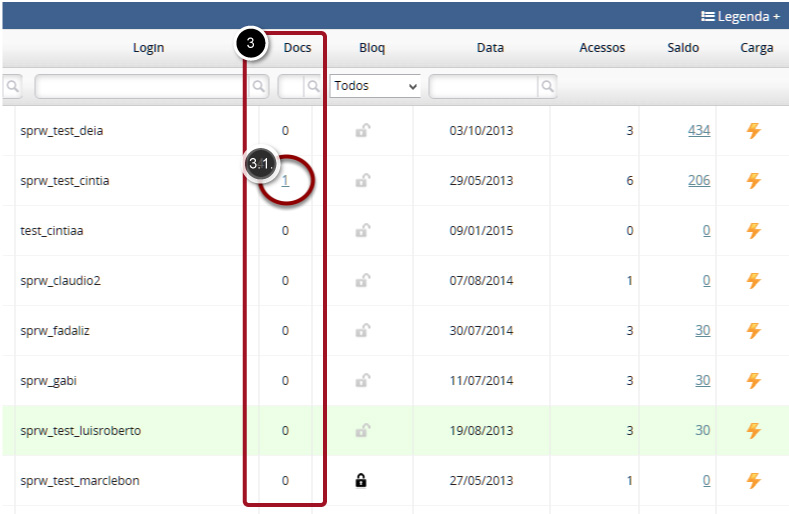Toggle the unlocked padlock for sprw_test_deia
The width and height of the screenshot is (789, 514).
361,131
